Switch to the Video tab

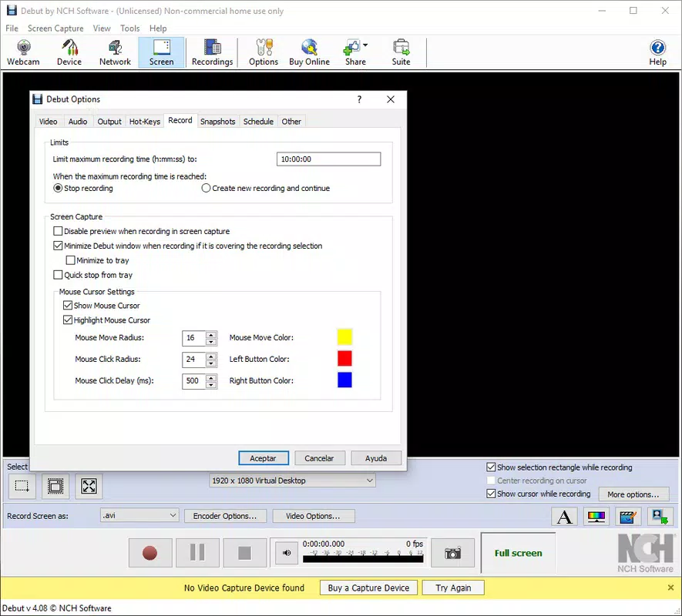(49, 122)
